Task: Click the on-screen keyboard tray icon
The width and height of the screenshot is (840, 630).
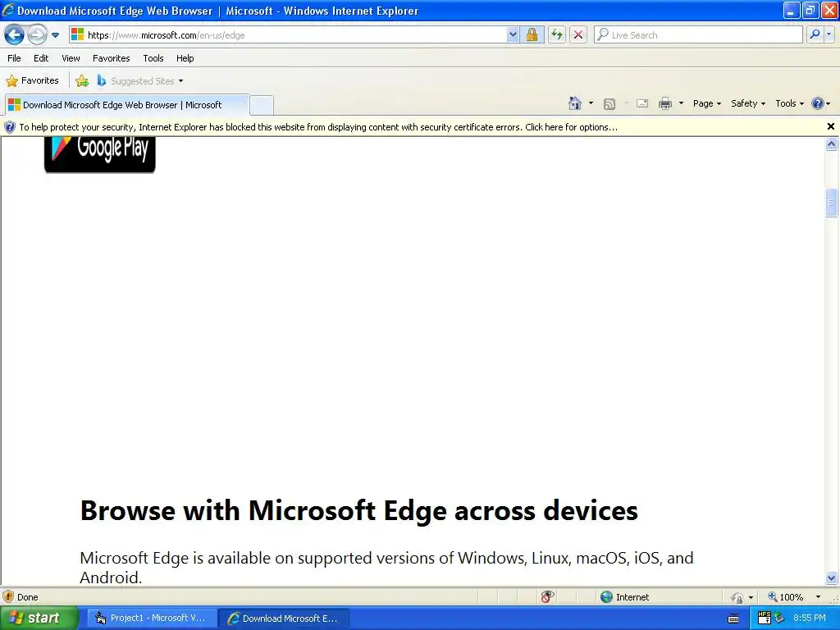Action: click(733, 619)
